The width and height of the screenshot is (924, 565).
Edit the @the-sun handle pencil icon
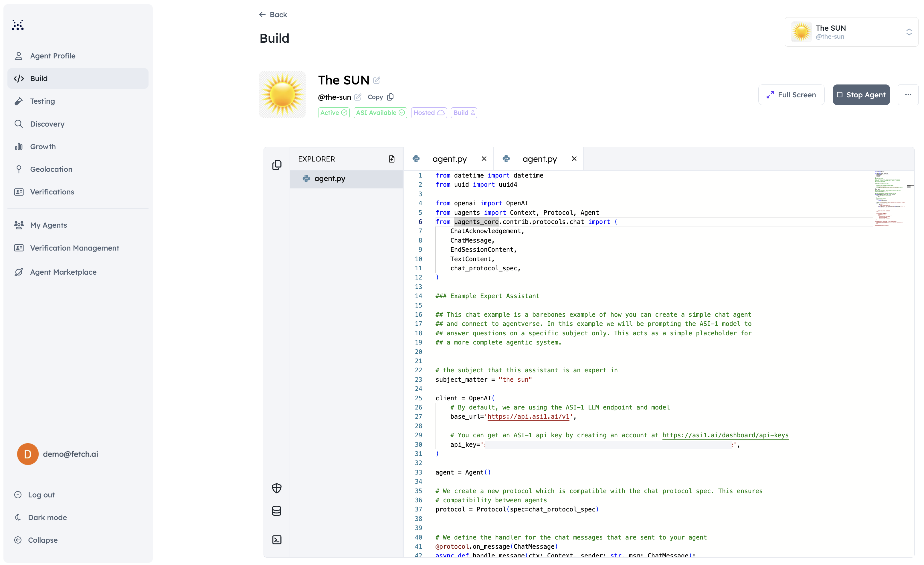tap(358, 97)
